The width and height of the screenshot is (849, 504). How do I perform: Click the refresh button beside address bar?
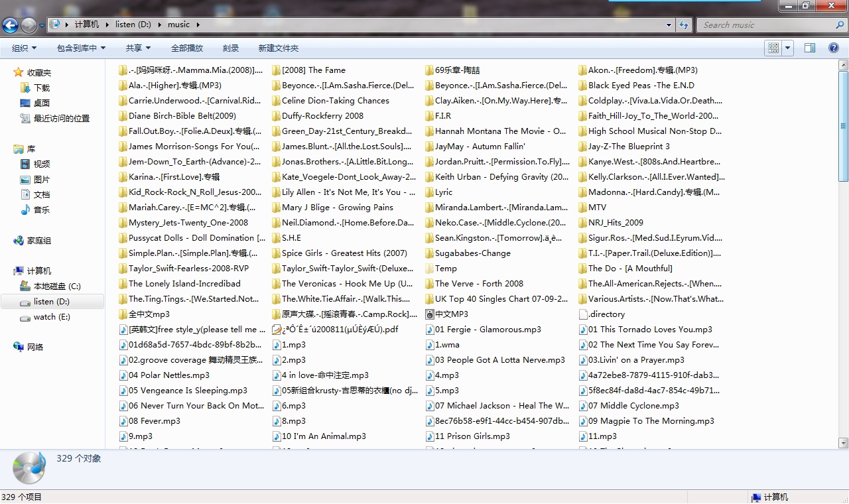[x=685, y=25]
